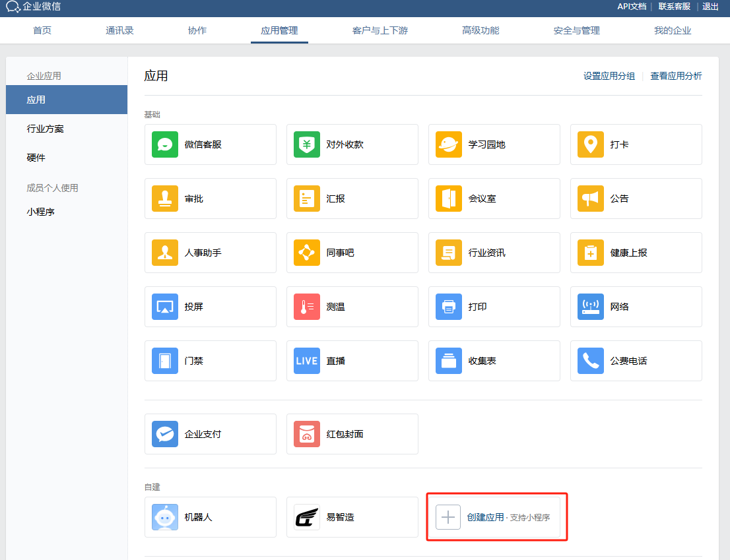Open the 公告 megaphone icon
The image size is (730, 560).
(591, 199)
